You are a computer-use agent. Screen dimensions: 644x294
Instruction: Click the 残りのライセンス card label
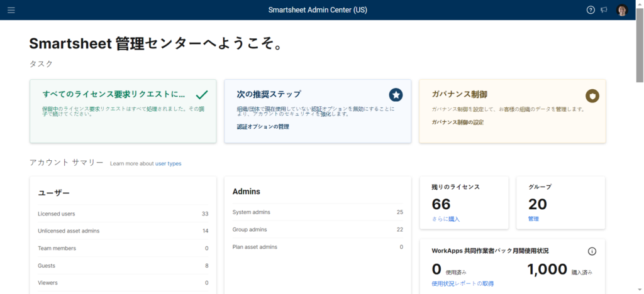click(x=455, y=187)
